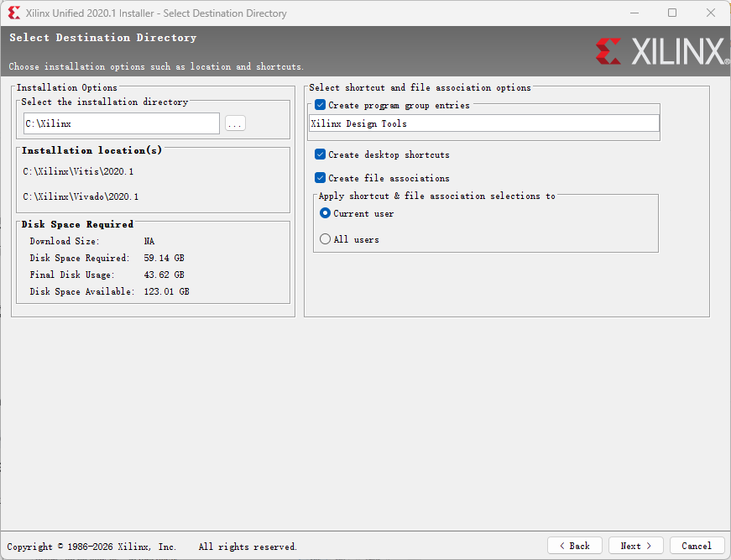Viewport: 731px width, 560px height.
Task: Open the directory browse (...) button
Action: tap(235, 123)
